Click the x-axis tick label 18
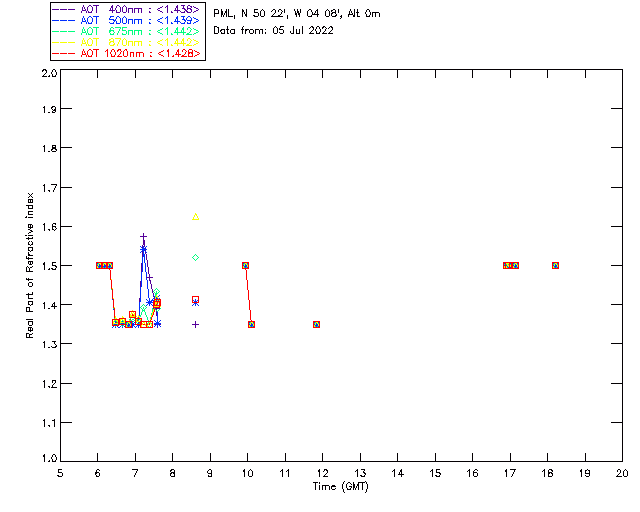The height and width of the screenshot is (512, 640). pos(547,473)
